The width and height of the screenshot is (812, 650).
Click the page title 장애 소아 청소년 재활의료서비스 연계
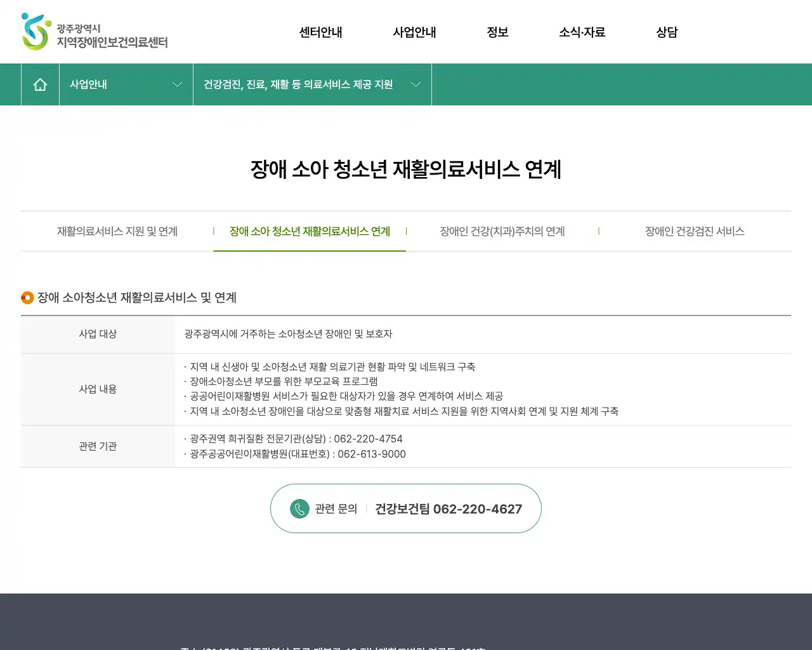point(406,169)
